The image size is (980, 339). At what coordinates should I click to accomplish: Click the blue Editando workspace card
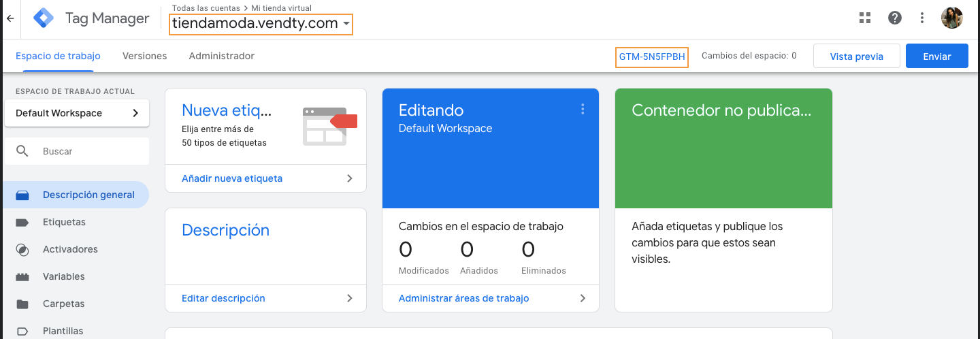[491, 148]
